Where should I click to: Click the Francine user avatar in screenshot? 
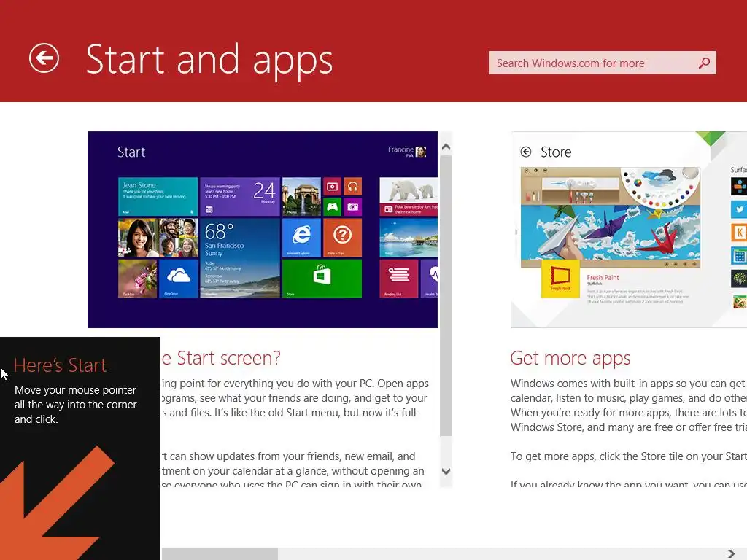tap(421, 152)
